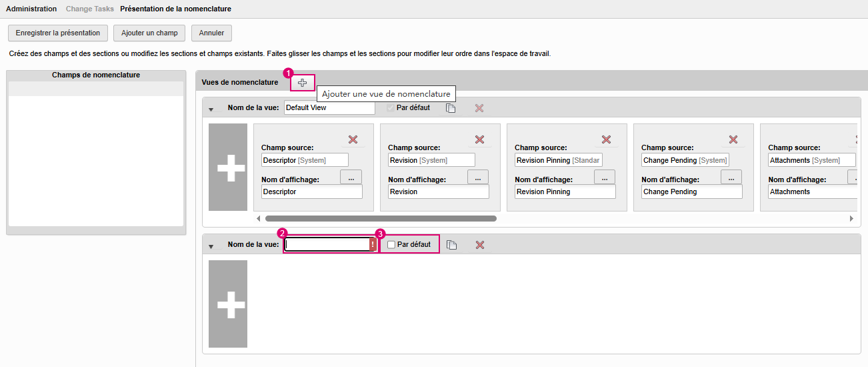The width and height of the screenshot is (868, 367).
Task: Click Vues de nomenclature heading
Action: (x=240, y=83)
